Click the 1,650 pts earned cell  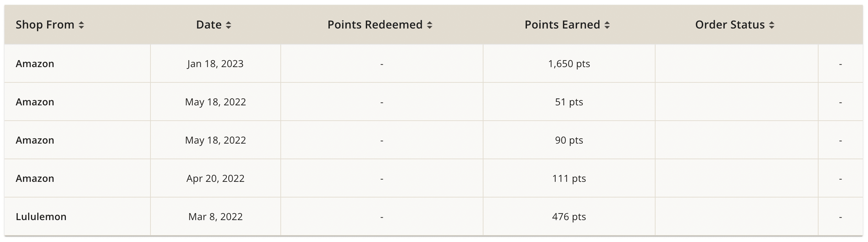point(569,64)
